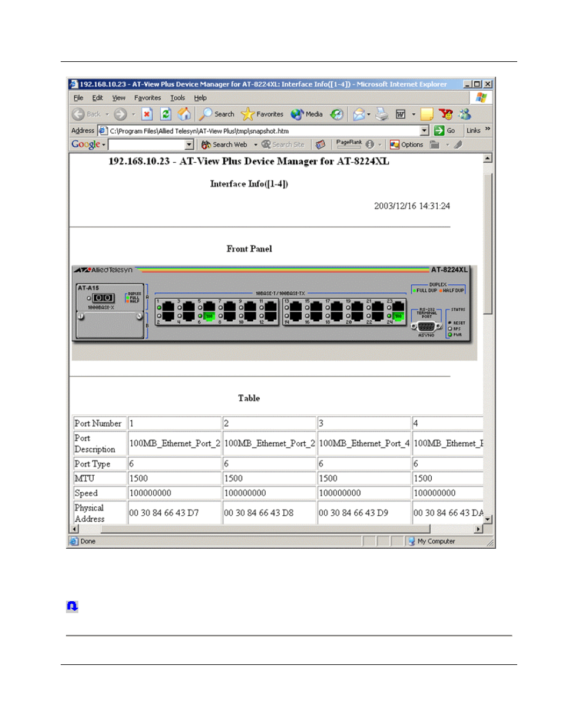Viewport: 562px width, 728px height.
Task: Click the AT-A15 1000BASE-X fiber port
Action: point(103,298)
